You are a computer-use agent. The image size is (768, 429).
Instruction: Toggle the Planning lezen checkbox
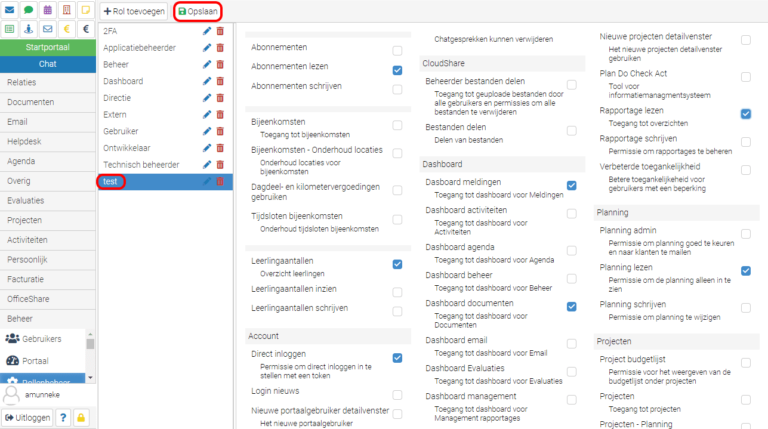tap(746, 271)
